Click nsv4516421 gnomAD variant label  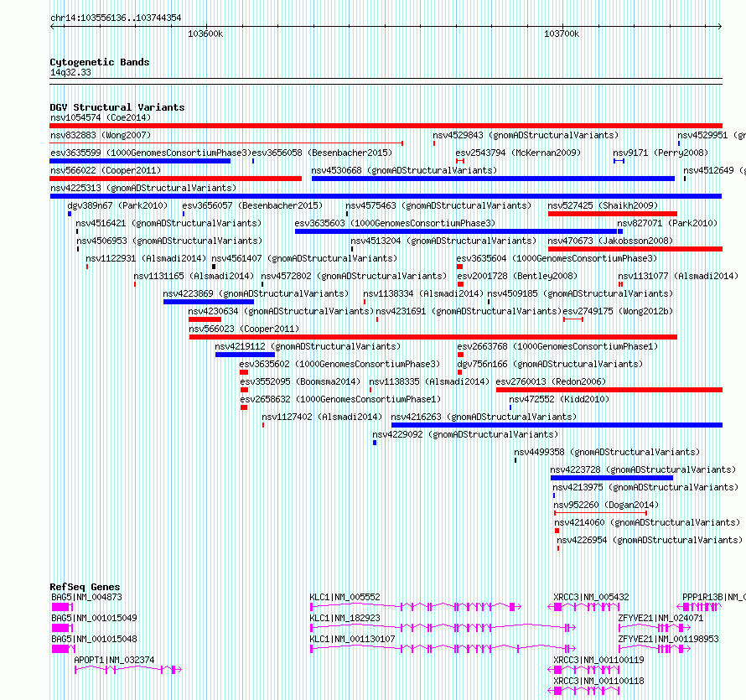[x=168, y=223]
